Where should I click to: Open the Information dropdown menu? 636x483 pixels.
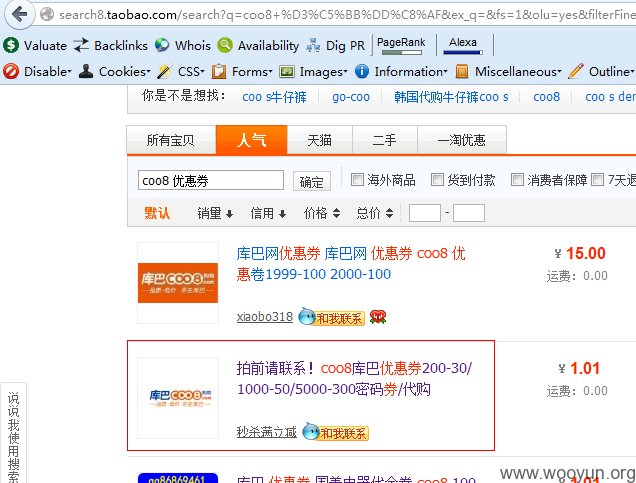pos(411,71)
